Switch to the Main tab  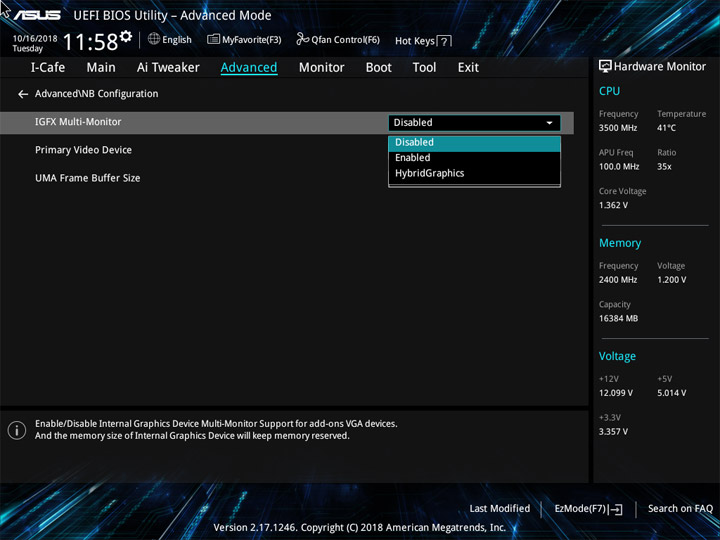pyautogui.click(x=101, y=68)
